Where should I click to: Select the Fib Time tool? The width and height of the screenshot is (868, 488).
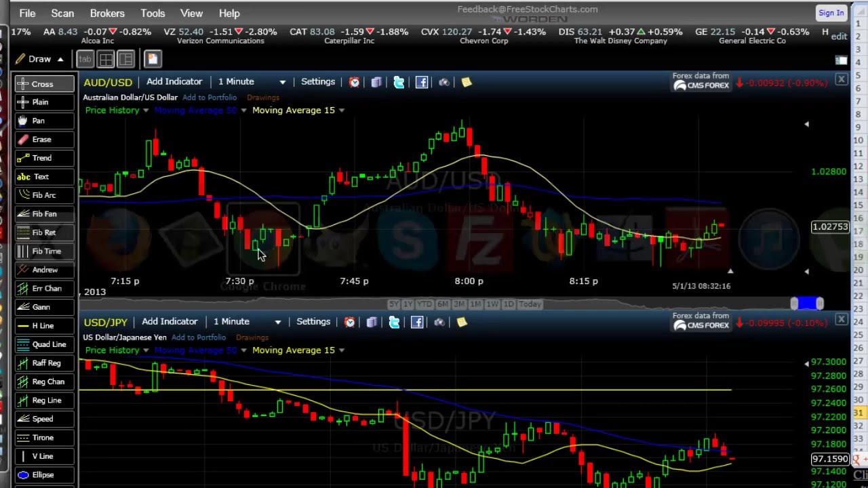(x=45, y=251)
